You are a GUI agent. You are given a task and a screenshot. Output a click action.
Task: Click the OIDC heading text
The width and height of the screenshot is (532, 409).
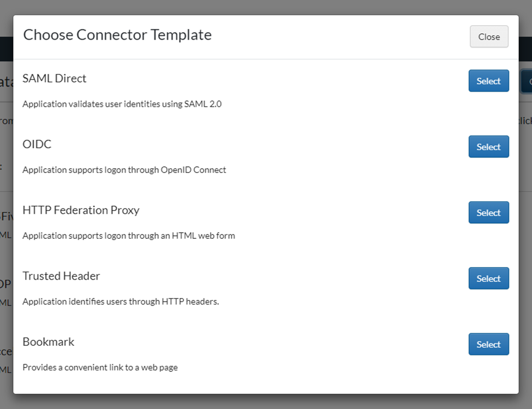pyautogui.click(x=37, y=145)
